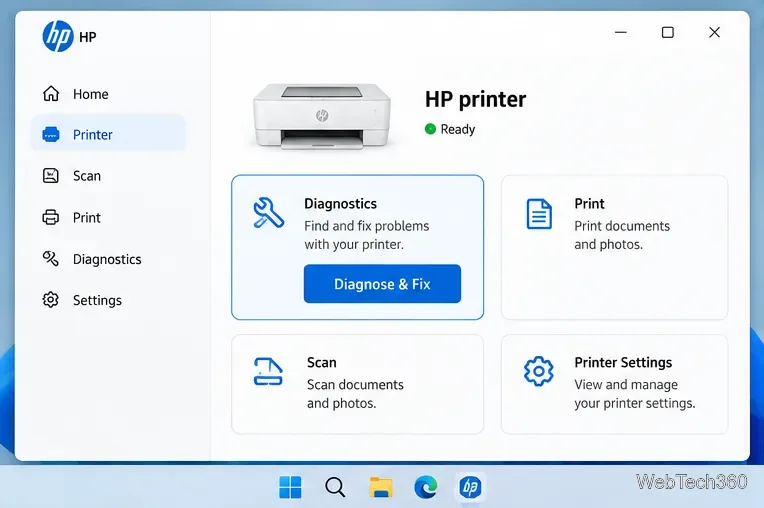
Task: Go to Home in the sidebar
Action: click(91, 94)
